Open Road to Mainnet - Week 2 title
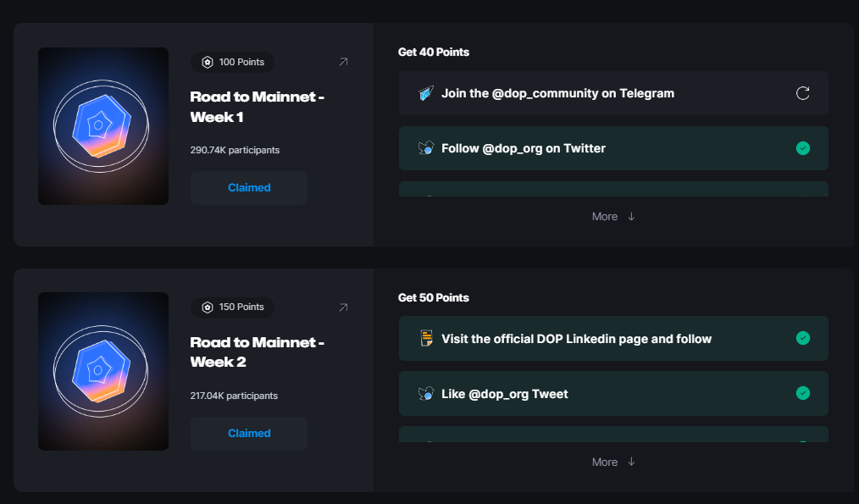 [x=257, y=352]
